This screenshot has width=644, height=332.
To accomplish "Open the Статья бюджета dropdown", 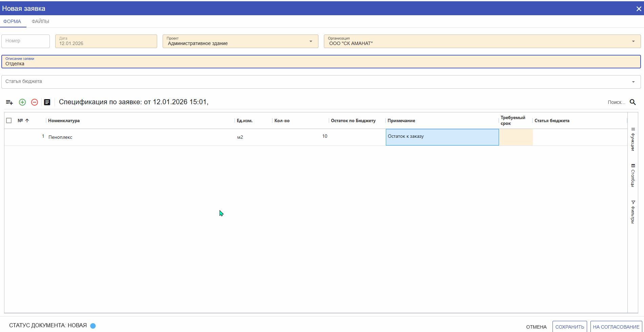I will pyautogui.click(x=633, y=82).
